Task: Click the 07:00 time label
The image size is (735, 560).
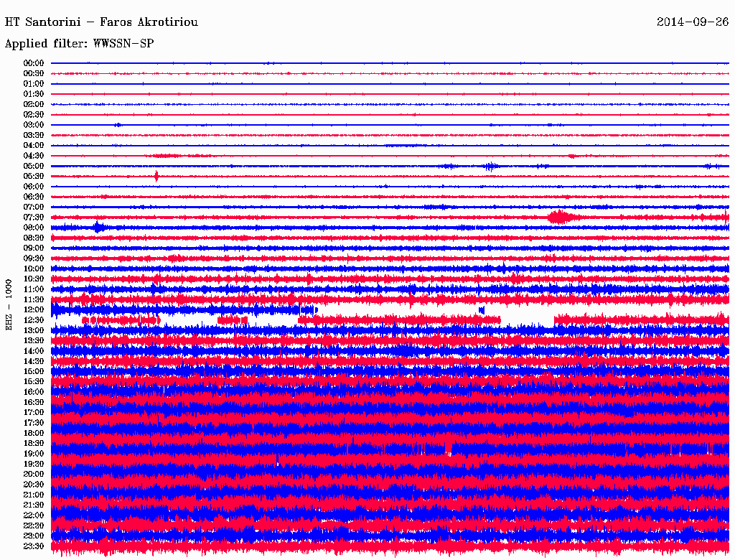Action: (33, 207)
